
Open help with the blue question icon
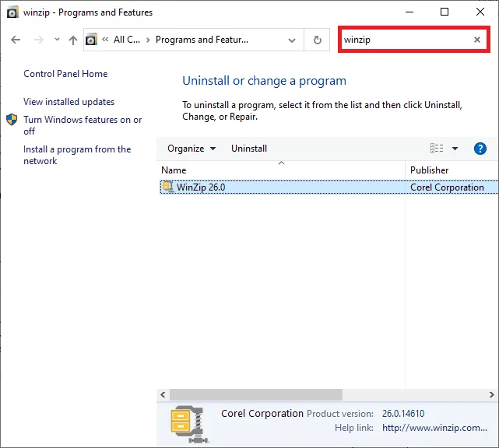480,149
